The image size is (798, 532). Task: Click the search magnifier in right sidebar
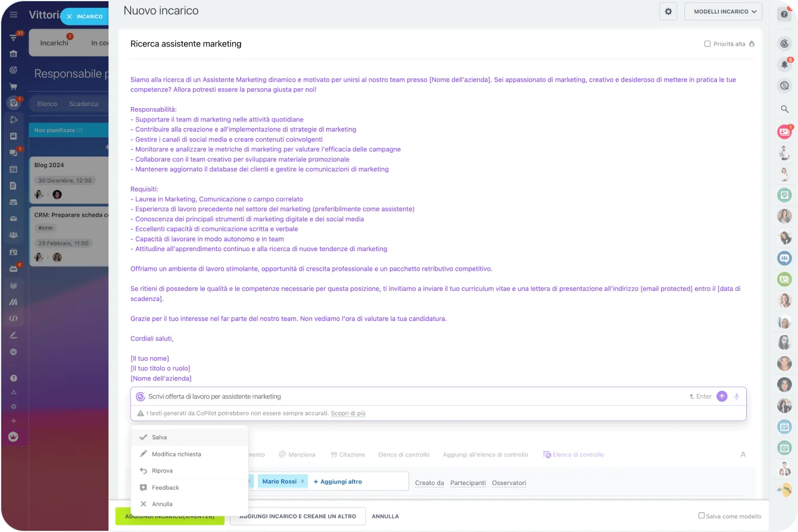coord(784,109)
